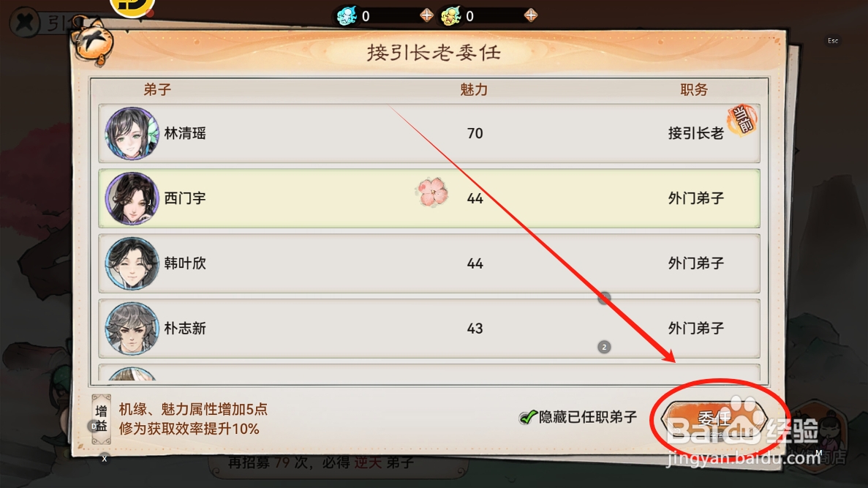Sort by the 魅力 column header

(x=474, y=90)
